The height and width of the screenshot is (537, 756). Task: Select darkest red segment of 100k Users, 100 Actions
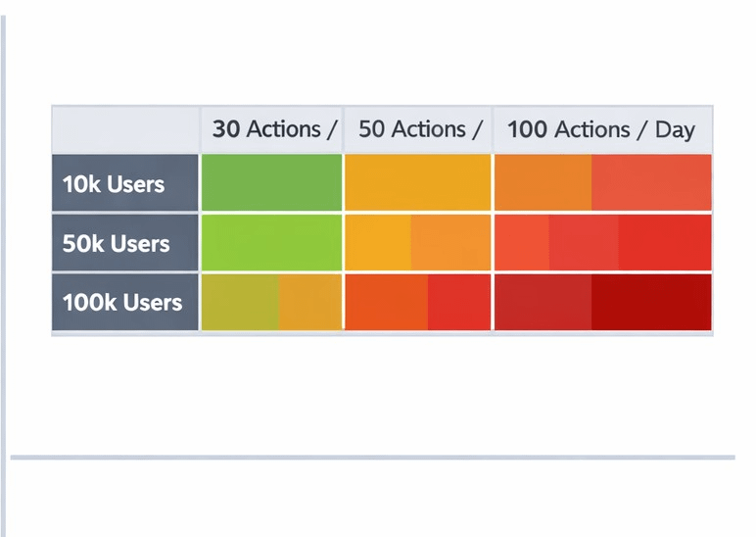tap(651, 303)
